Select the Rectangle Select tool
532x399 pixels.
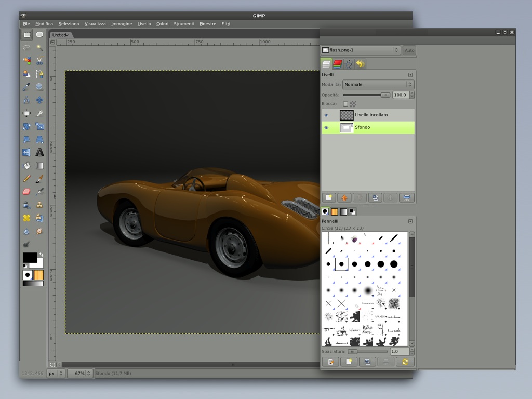tap(26, 35)
